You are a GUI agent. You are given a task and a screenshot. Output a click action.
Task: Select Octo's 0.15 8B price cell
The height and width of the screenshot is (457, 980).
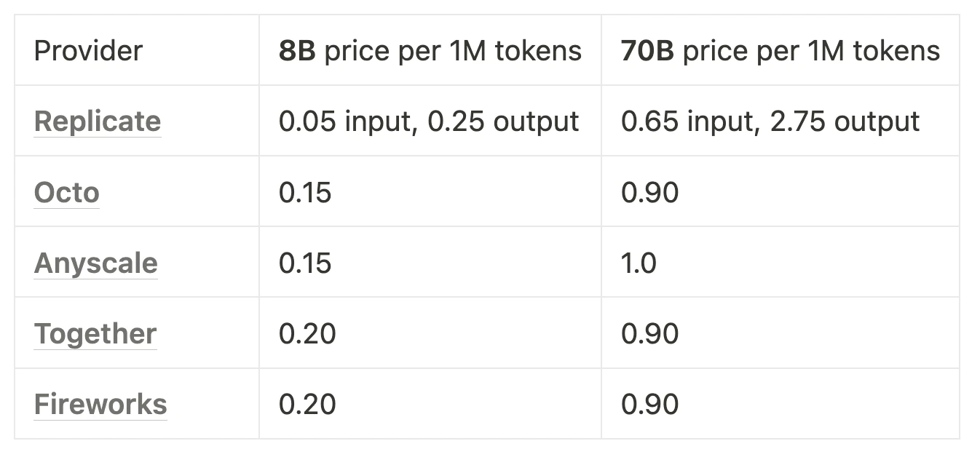[305, 192]
